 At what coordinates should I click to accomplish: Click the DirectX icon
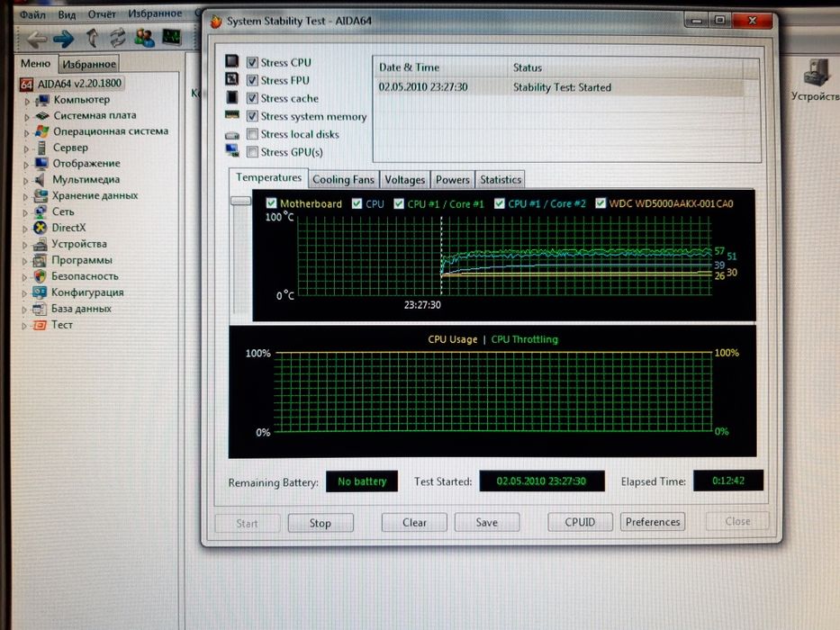pos(41,228)
